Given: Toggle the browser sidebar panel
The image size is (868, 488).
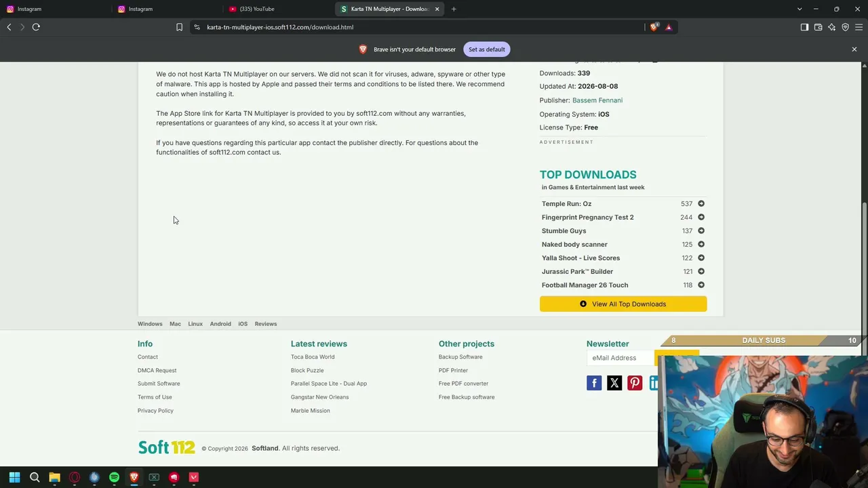Looking at the screenshot, I should click(804, 27).
